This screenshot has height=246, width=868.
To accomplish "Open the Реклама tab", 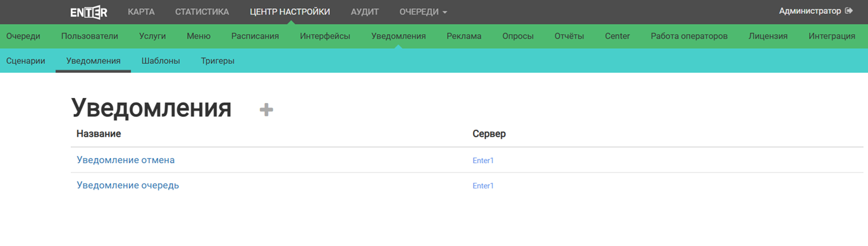I will coord(464,36).
